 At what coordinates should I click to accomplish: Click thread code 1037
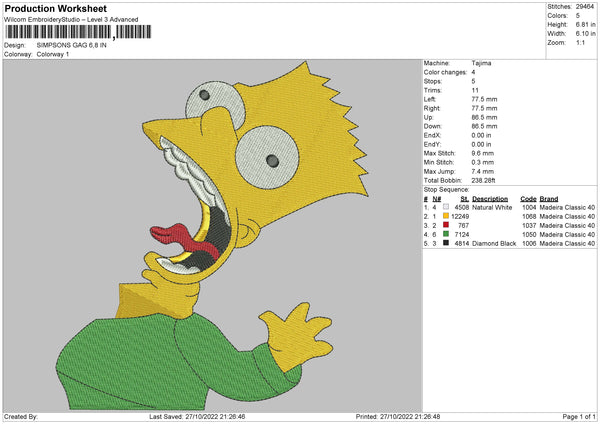point(529,225)
